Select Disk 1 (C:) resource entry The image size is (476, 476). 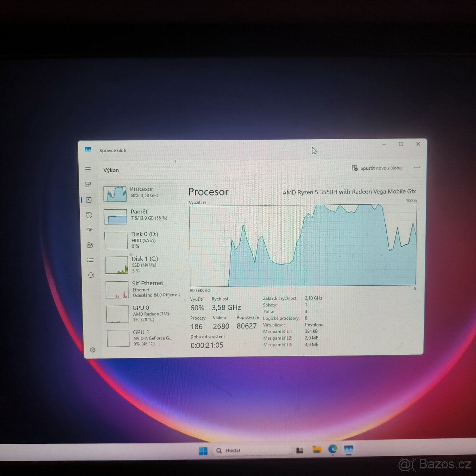(142, 265)
